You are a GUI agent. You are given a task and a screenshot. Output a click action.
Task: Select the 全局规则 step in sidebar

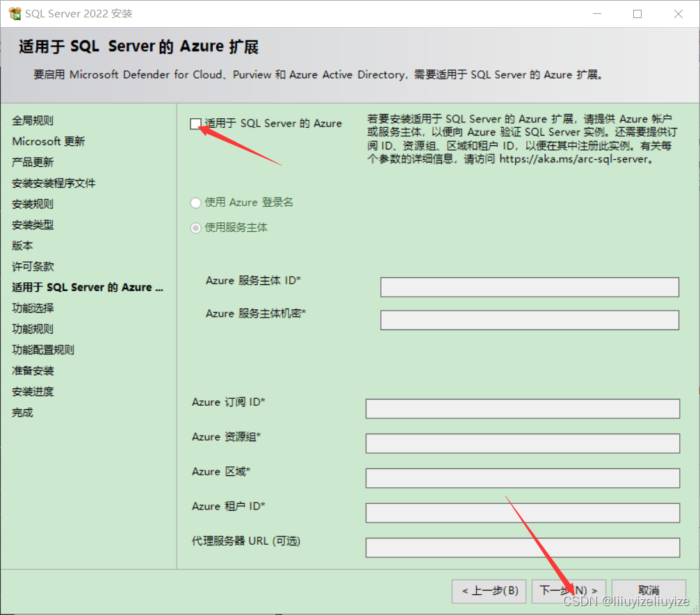pos(33,120)
